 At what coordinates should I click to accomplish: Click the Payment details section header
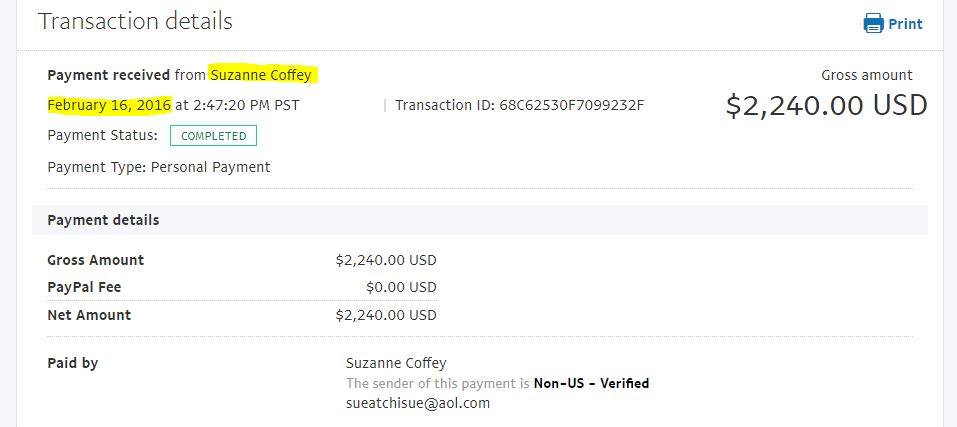[x=103, y=220]
